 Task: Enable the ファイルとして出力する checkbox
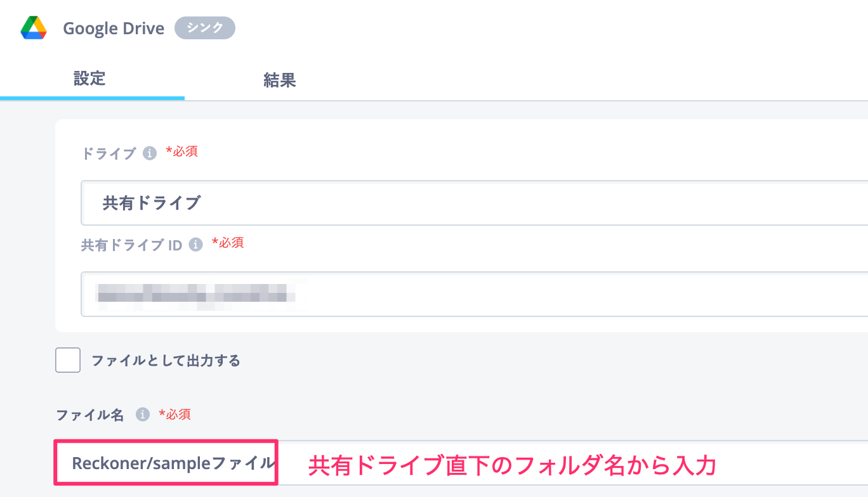pos(67,360)
